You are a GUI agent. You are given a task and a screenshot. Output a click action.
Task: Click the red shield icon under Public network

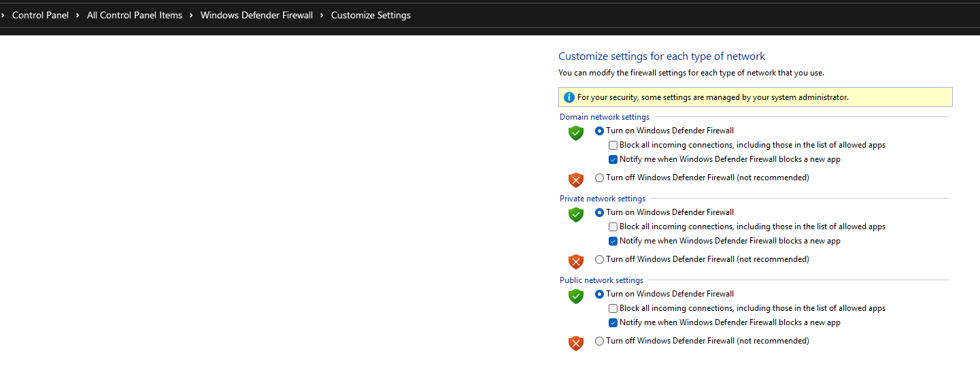[576, 344]
